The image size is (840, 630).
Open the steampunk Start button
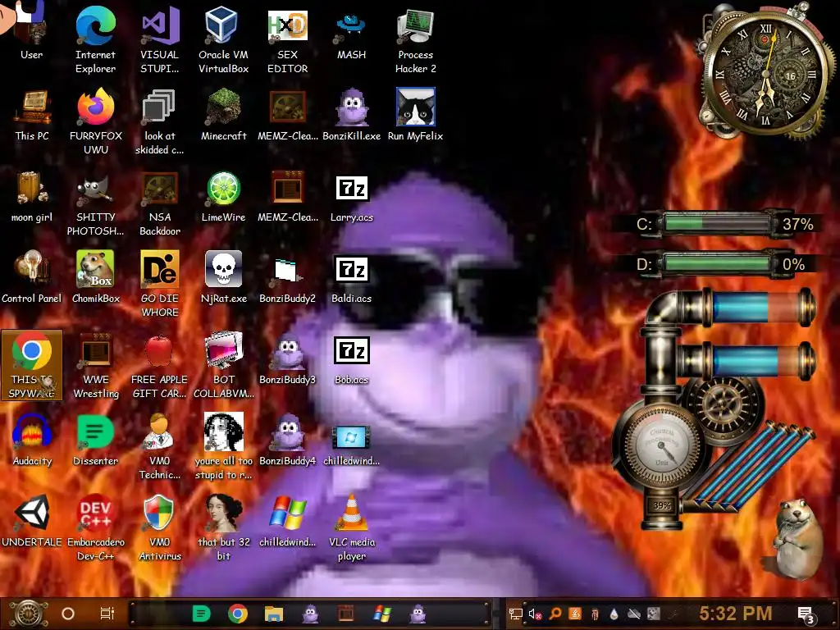click(x=28, y=614)
